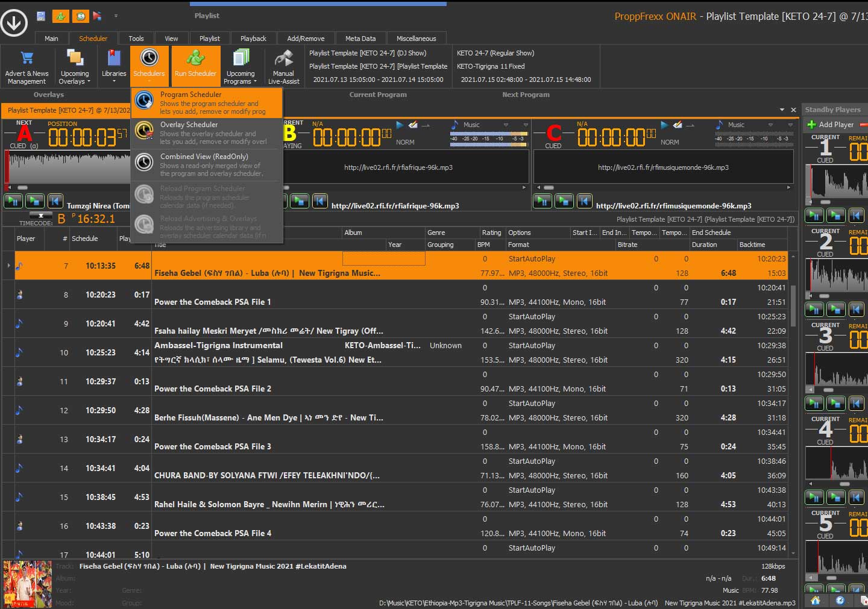Rewind player B to start
The height and width of the screenshot is (609, 868).
point(320,201)
